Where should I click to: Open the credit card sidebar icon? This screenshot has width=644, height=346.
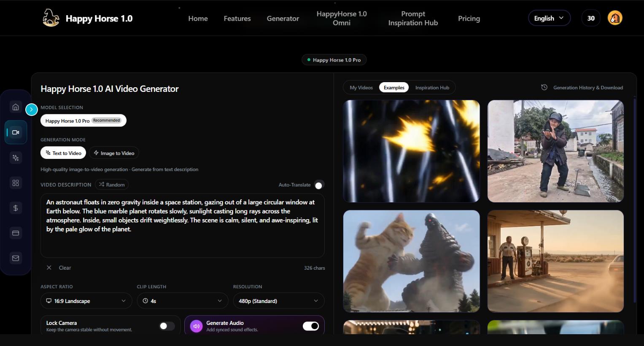(16, 233)
